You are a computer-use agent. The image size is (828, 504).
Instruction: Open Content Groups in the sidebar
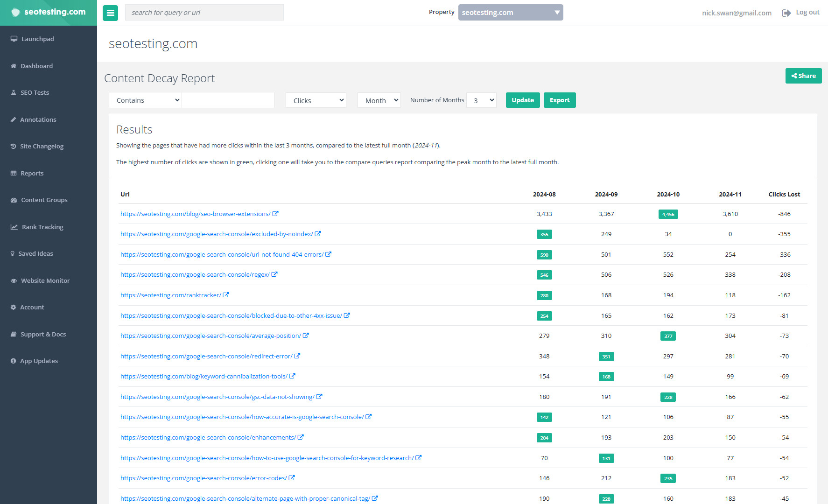pyautogui.click(x=44, y=200)
